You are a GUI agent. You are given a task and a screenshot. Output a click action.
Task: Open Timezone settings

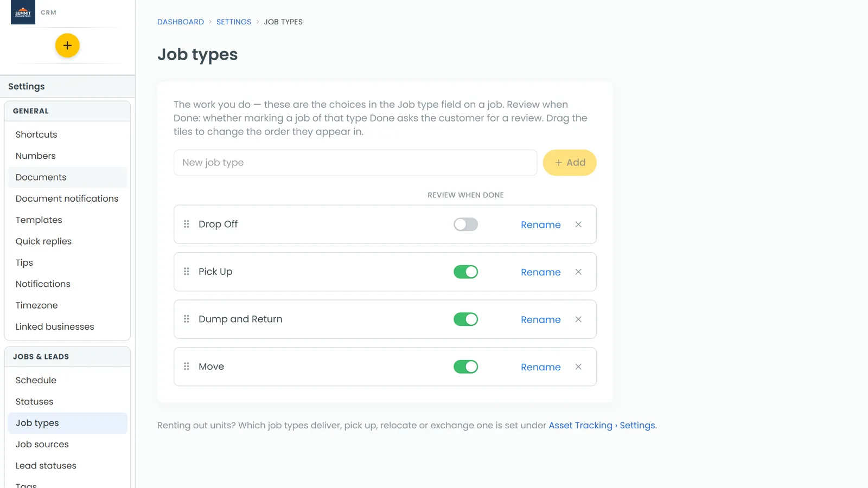pos(67,305)
